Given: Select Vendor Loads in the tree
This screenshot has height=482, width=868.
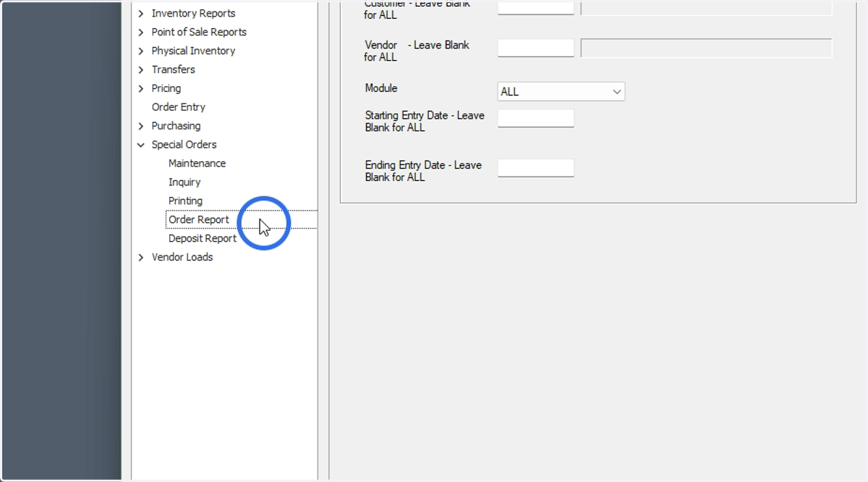Looking at the screenshot, I should [x=182, y=258].
